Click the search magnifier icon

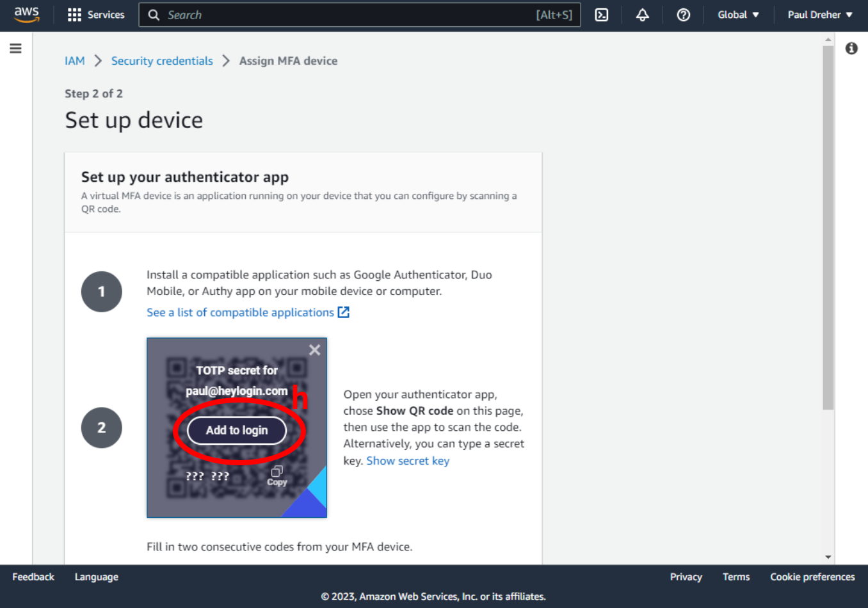click(154, 15)
